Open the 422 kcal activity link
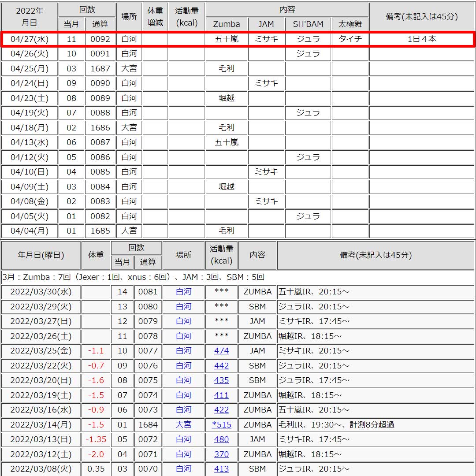This screenshot has width=476, height=476. pyautogui.click(x=221, y=410)
